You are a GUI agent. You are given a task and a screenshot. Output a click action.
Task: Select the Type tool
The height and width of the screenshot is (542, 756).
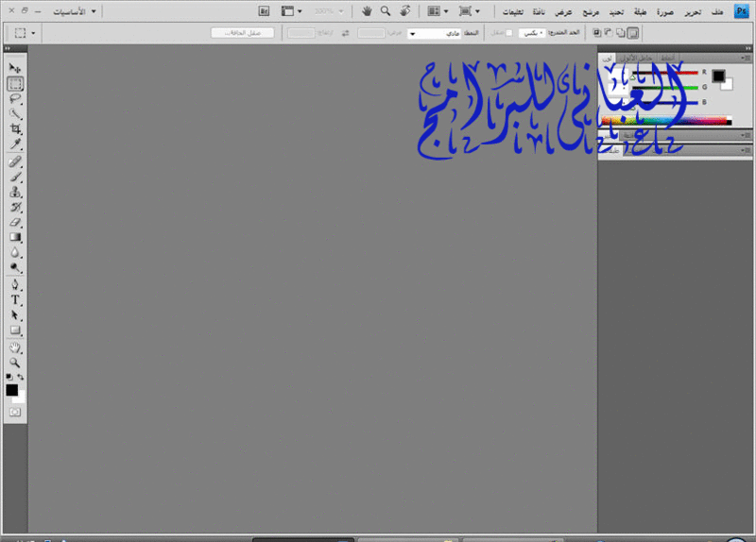pyautogui.click(x=15, y=299)
